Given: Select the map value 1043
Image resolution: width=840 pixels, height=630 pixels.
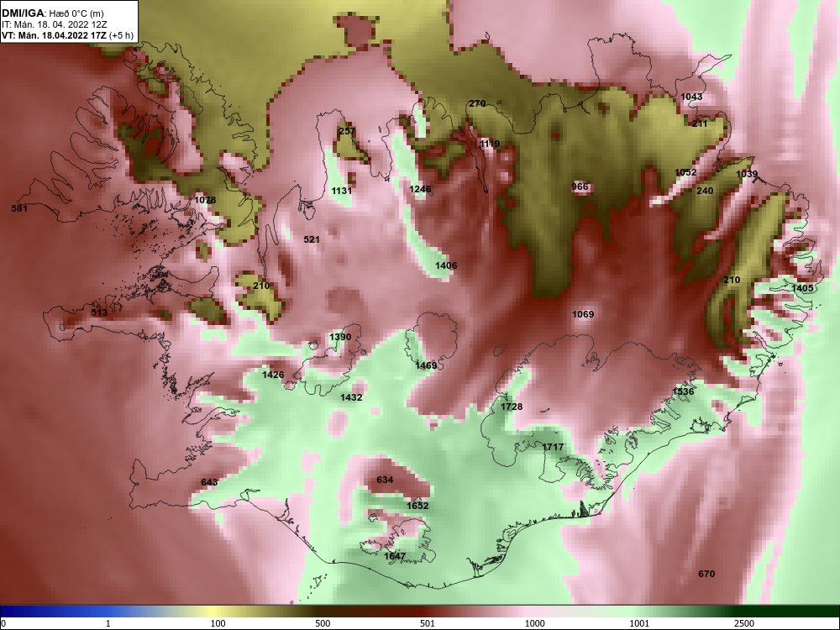Looking at the screenshot, I should click(691, 97).
